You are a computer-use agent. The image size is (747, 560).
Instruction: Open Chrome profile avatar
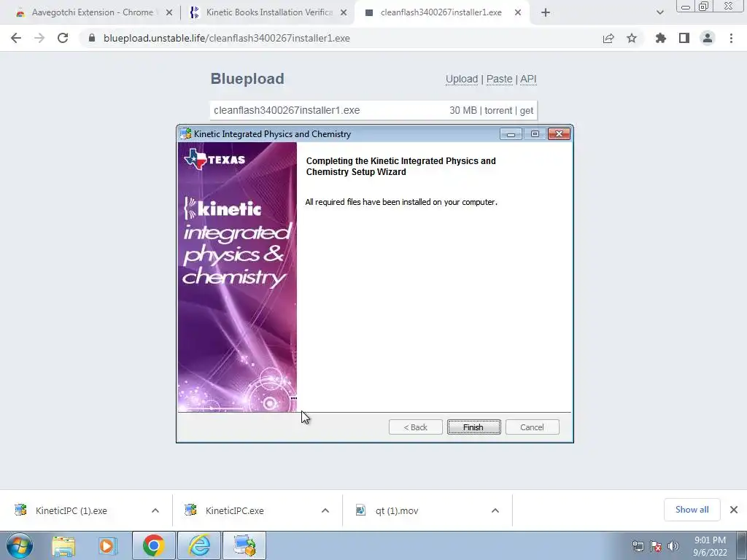click(708, 38)
